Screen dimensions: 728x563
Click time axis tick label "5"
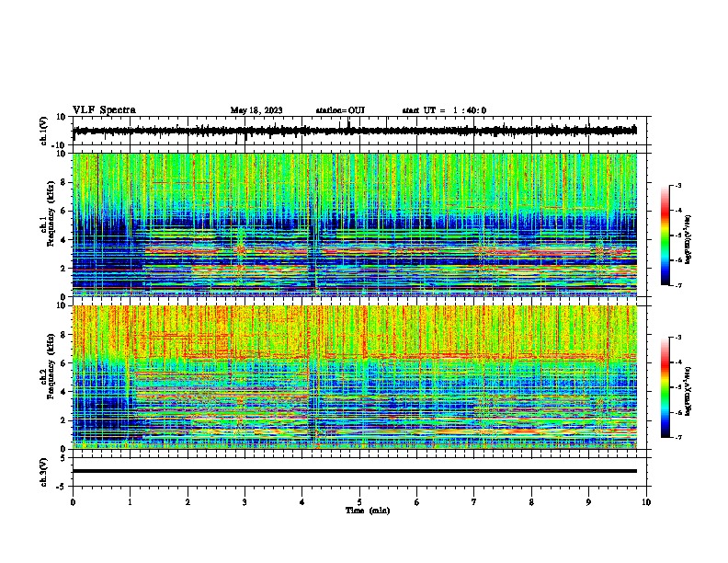click(359, 502)
